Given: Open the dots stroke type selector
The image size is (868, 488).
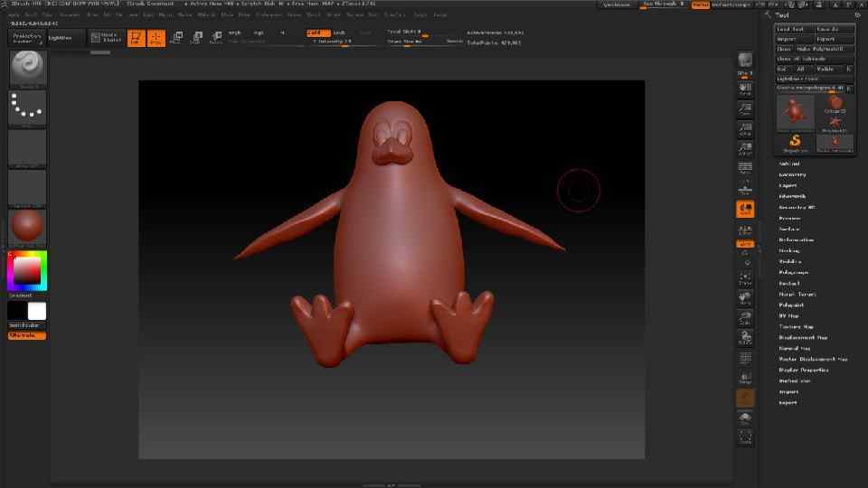Looking at the screenshot, I should [27, 108].
